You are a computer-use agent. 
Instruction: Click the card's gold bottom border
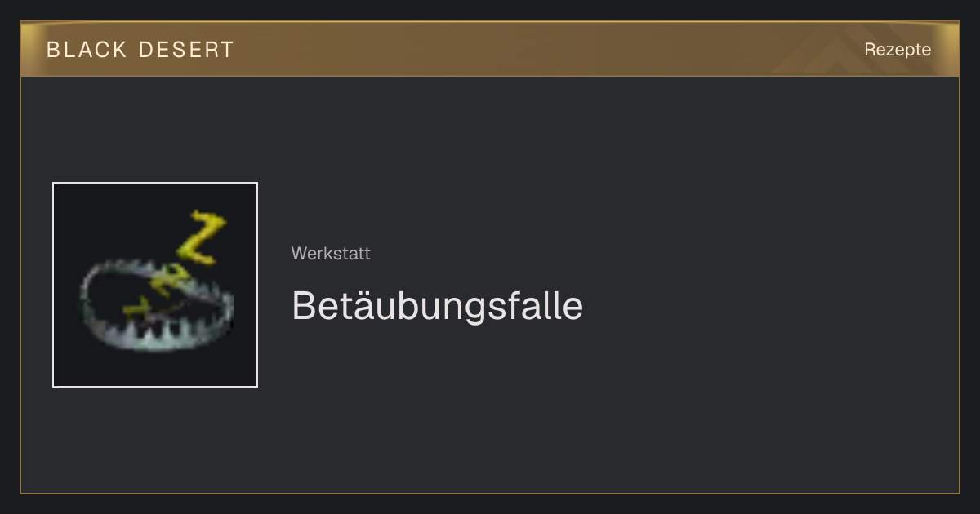(x=490, y=493)
